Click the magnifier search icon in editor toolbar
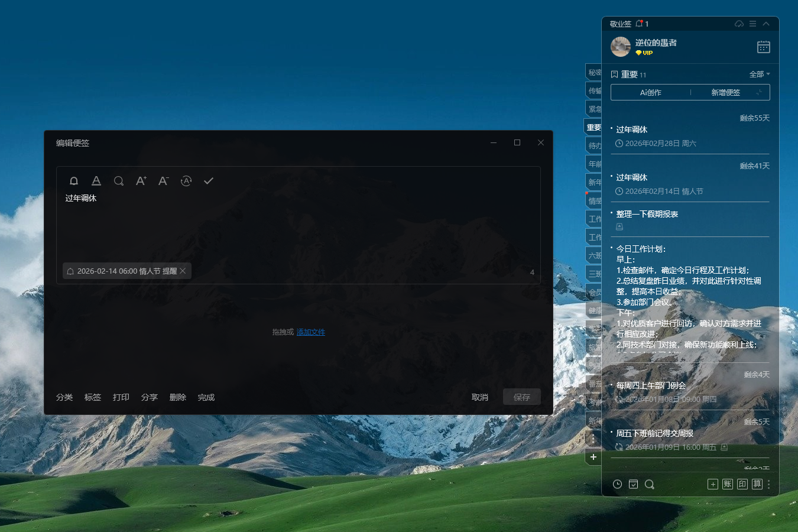The height and width of the screenshot is (532, 798). pyautogui.click(x=119, y=181)
